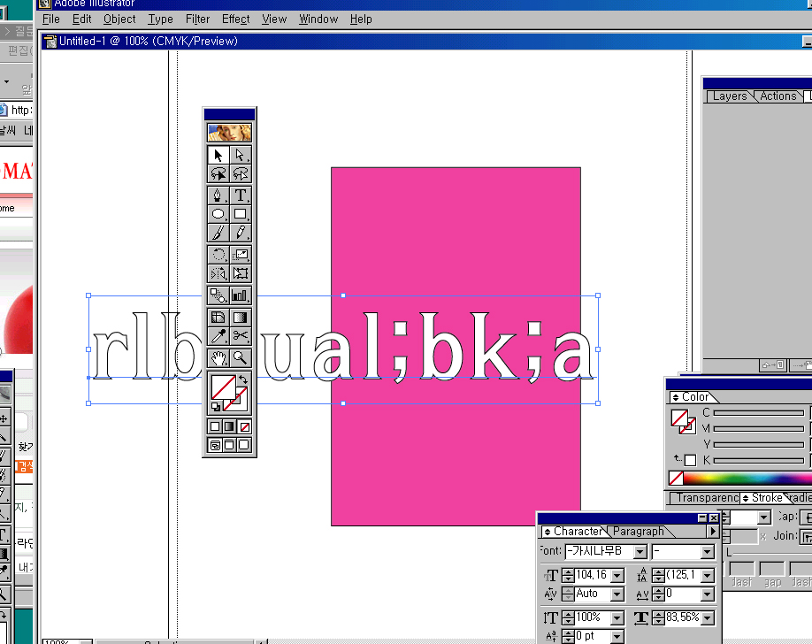Select the Type tool
Screen dimensions: 812x644
point(240,195)
